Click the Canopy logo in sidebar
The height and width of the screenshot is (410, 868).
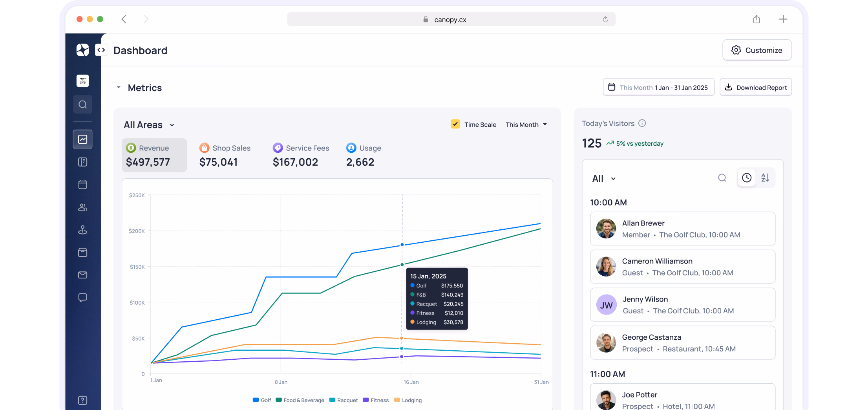click(82, 50)
